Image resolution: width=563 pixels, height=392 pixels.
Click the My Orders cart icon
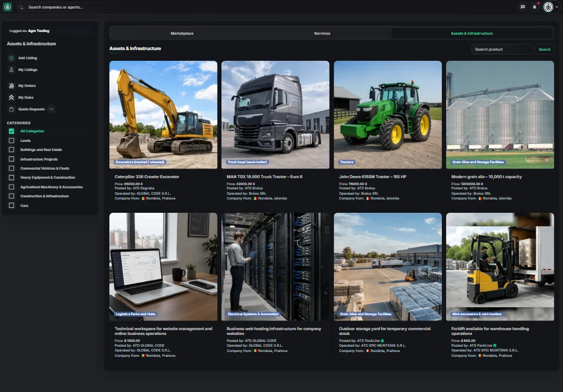(x=12, y=85)
